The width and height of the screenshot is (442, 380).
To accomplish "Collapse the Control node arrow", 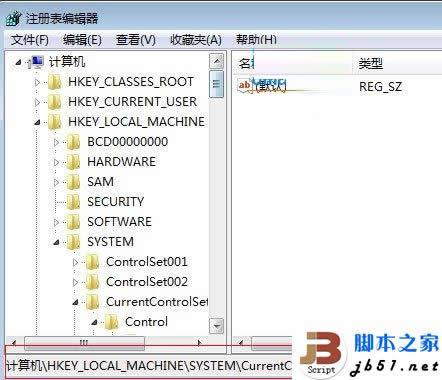I will 94,323.
